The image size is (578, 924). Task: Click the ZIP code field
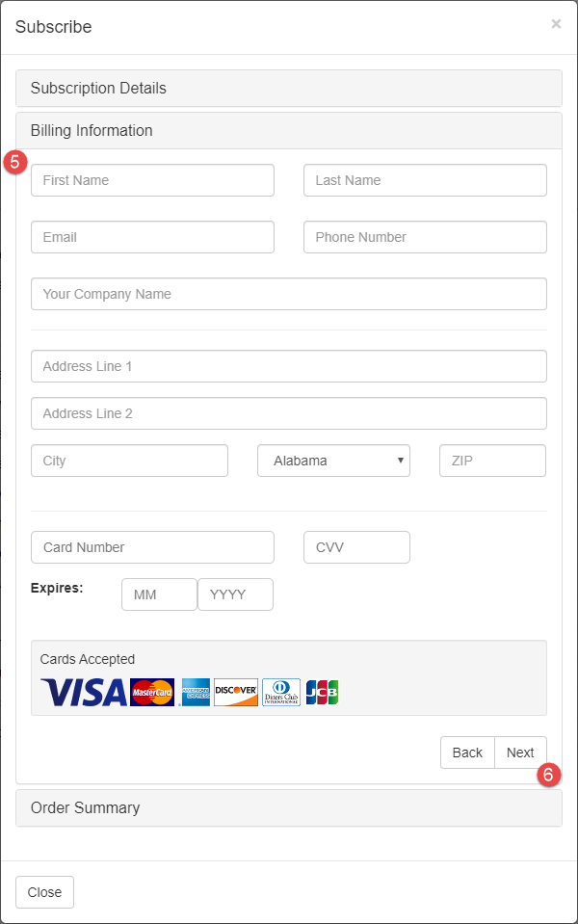coord(492,461)
